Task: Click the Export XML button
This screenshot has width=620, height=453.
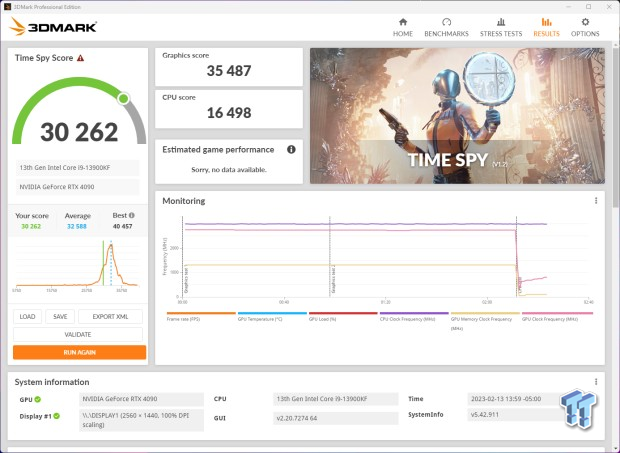Action: pos(110,317)
